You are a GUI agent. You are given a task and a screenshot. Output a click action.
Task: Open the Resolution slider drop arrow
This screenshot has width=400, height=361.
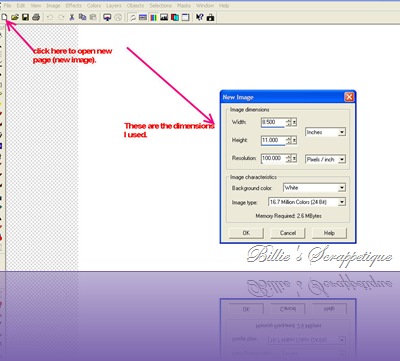point(294,158)
